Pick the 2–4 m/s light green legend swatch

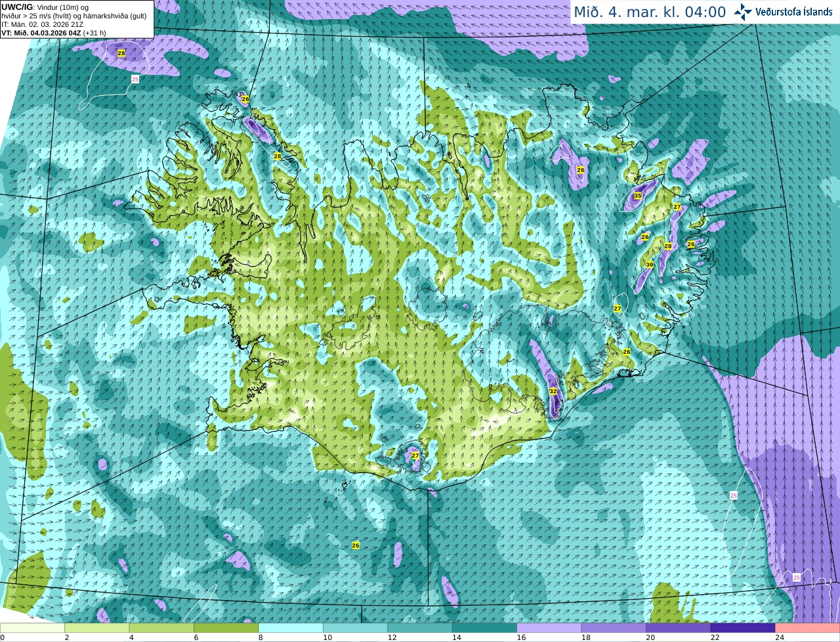pyautogui.click(x=96, y=628)
